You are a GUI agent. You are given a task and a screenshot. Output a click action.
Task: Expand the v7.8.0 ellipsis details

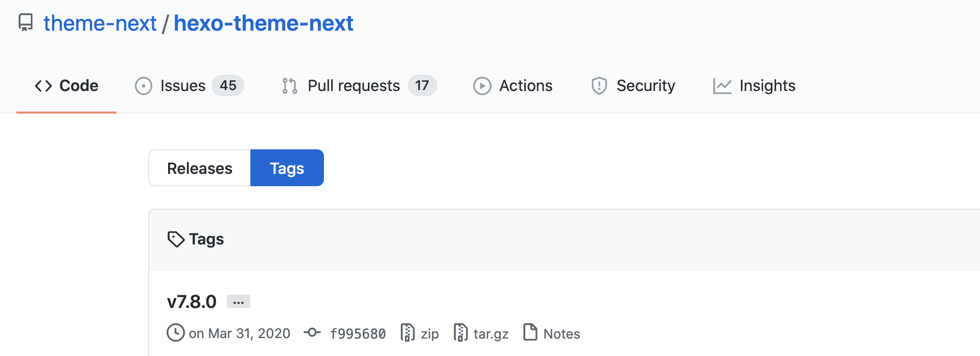(x=238, y=302)
